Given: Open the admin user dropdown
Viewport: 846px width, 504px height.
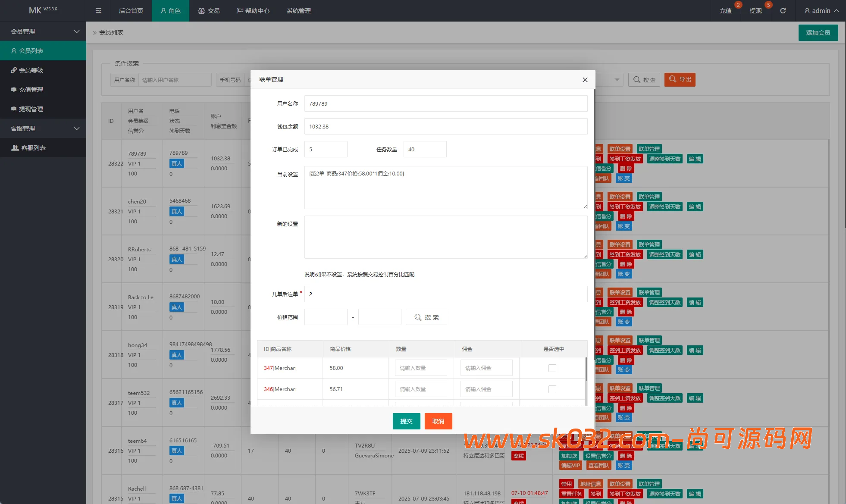Looking at the screenshot, I should coord(821,11).
